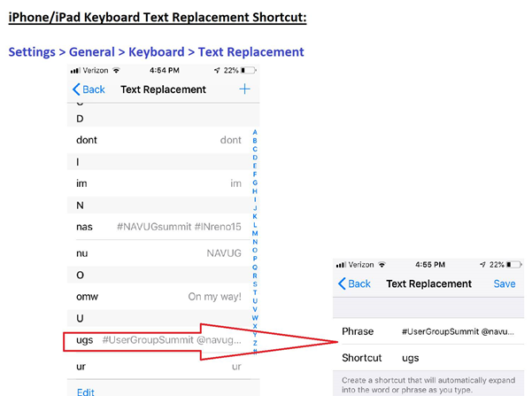Jump to letter A in index
Image resolution: width=532 pixels, height=396 pixels.
pyautogui.click(x=255, y=132)
